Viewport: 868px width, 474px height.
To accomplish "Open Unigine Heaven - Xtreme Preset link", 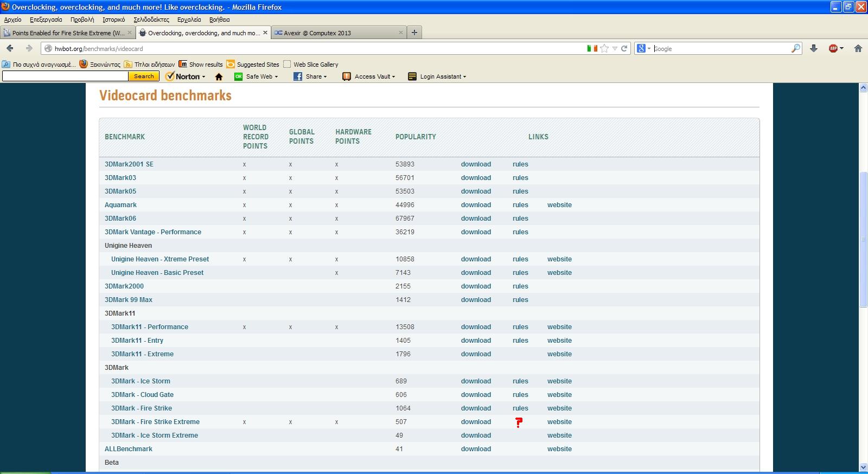I will pyautogui.click(x=160, y=259).
